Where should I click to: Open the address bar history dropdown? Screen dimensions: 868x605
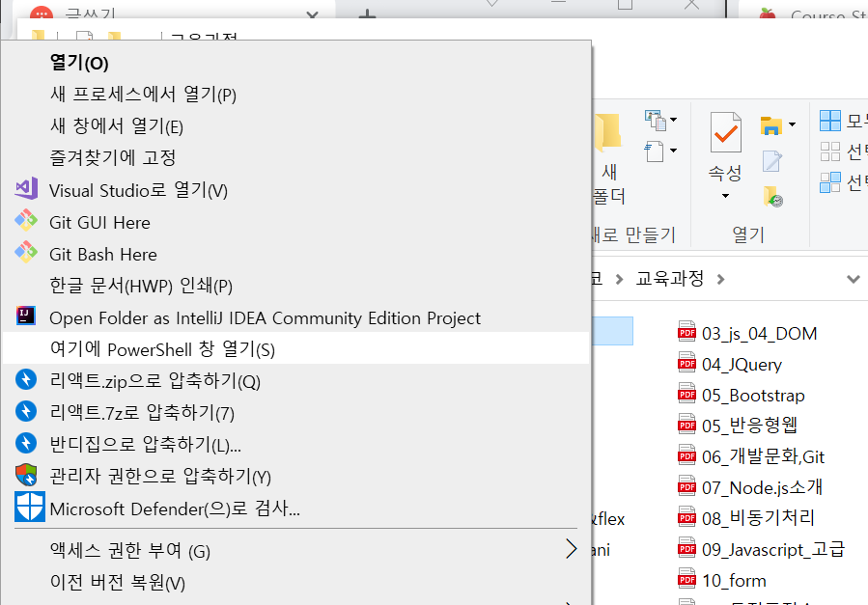point(854,279)
